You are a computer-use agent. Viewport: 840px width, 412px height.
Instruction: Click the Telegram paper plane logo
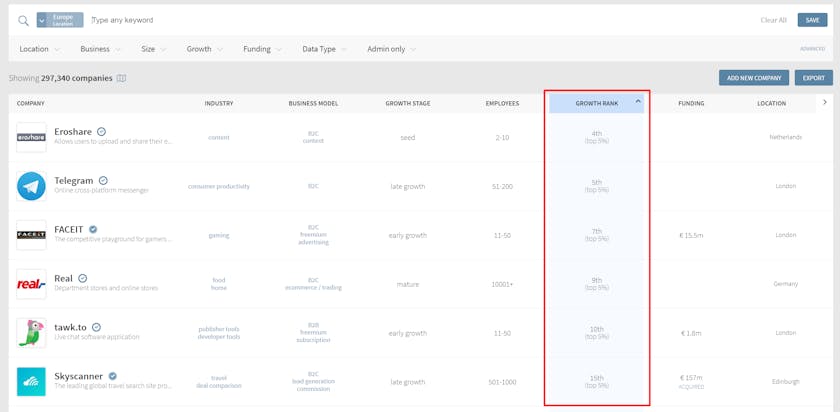click(x=31, y=186)
